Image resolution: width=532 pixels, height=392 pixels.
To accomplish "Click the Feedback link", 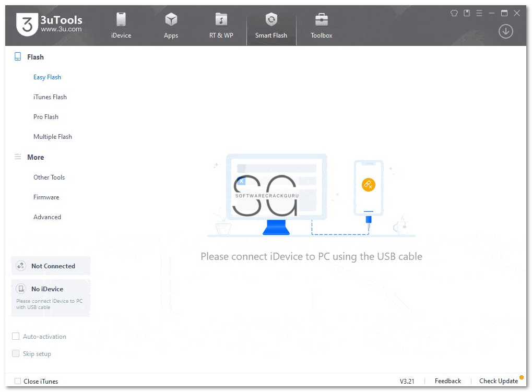I will point(448,381).
